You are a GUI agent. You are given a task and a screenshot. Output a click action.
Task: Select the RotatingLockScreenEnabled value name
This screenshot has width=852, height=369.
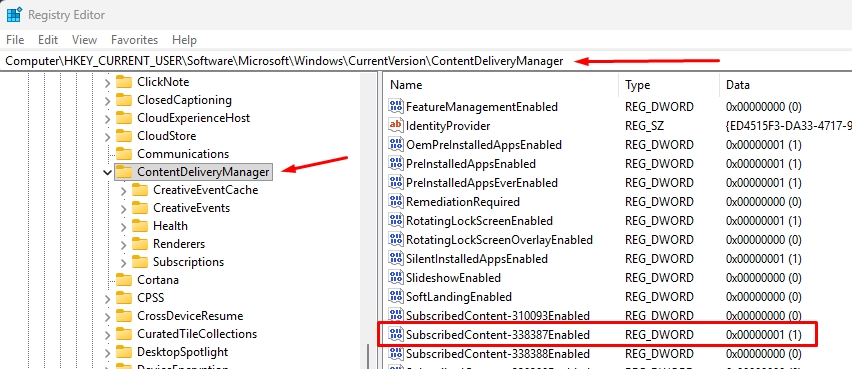[479, 221]
